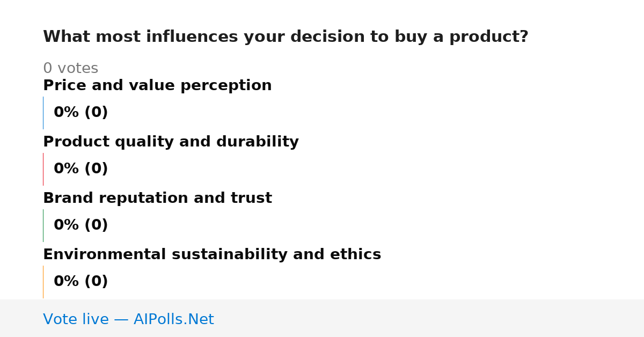644x337 pixels.
Task: Pick the Brand reputation and trust option
Action: point(157,199)
